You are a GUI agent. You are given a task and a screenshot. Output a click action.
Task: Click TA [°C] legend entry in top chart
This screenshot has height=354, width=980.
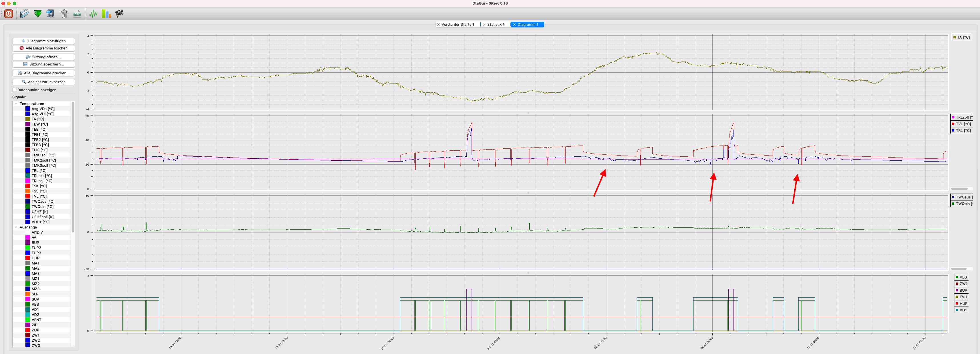click(x=961, y=37)
